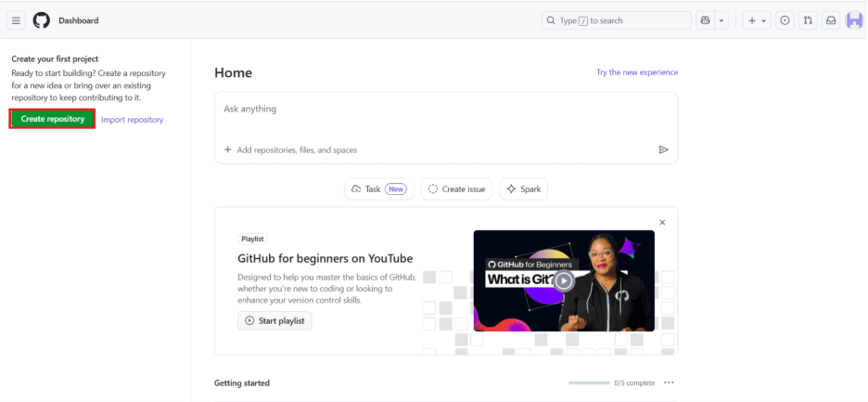Viewport: 868px width, 402px height.
Task: Focus the "Type / to search" box
Action: (616, 20)
